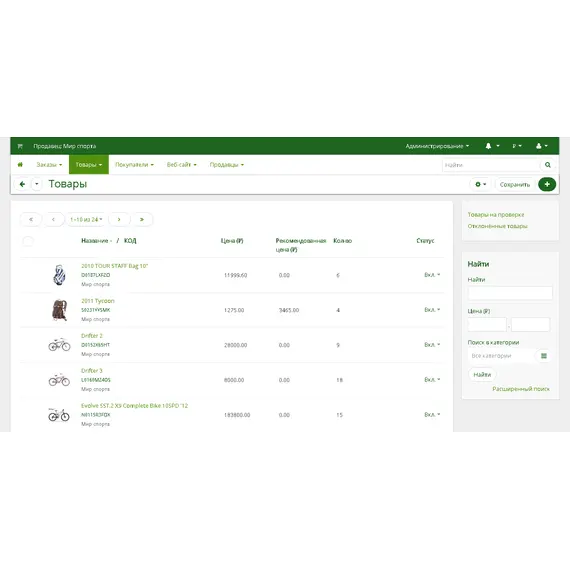
Task: Click the Все категории field
Action: coord(502,356)
